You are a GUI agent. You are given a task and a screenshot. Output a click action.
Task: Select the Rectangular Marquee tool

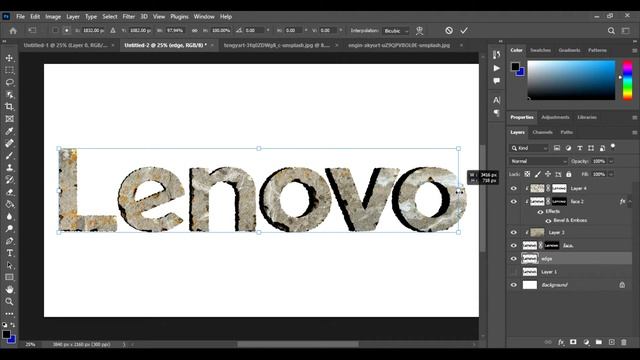click(9, 70)
